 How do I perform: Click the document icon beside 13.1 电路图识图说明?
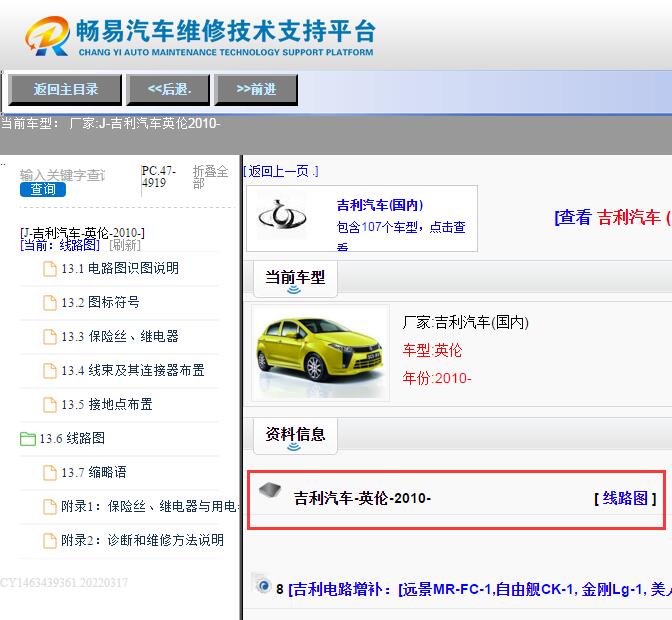[x=50, y=269]
